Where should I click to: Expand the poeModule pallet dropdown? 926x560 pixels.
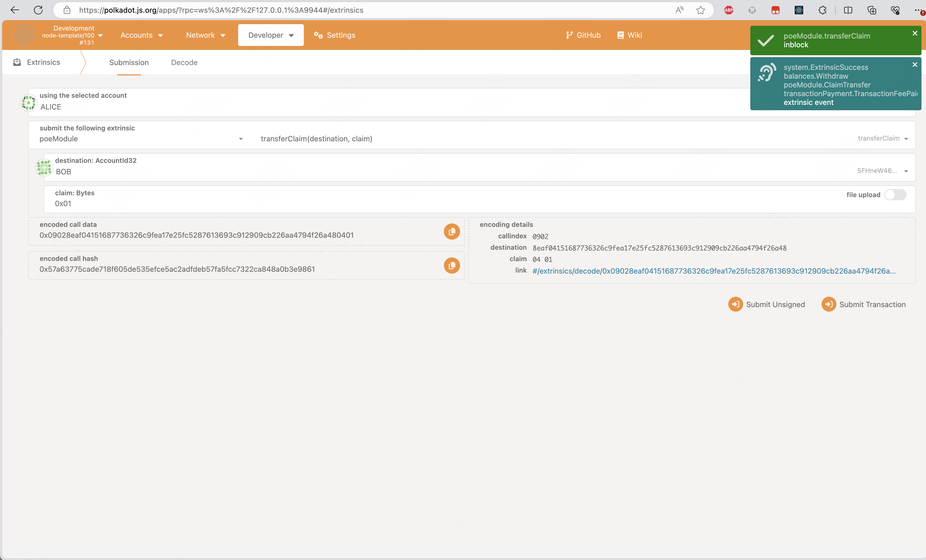click(241, 139)
